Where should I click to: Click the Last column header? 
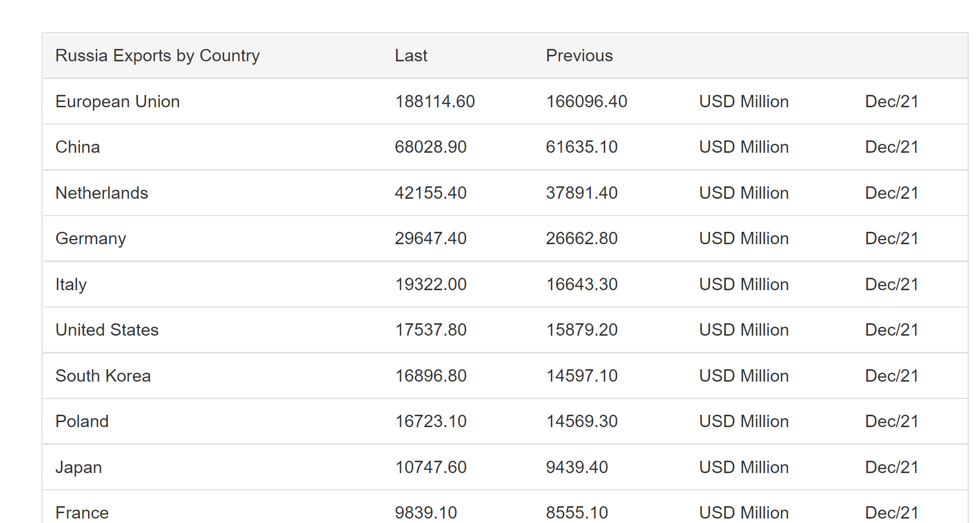coord(411,55)
